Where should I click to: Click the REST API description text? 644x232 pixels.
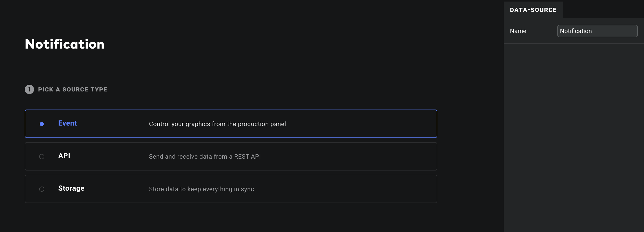click(205, 157)
